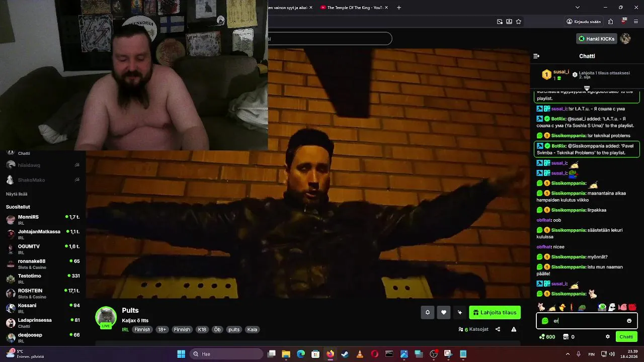Image resolution: width=644 pixels, height=362 pixels.
Task: Click Kirjaudu sisään in the browser toolbar
Action: 584,22
